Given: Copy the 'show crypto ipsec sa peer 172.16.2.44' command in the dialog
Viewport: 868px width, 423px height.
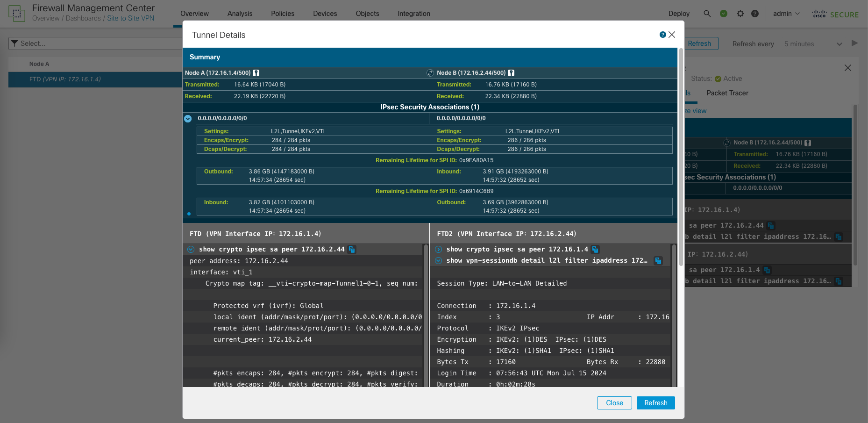Looking at the screenshot, I should 352,250.
